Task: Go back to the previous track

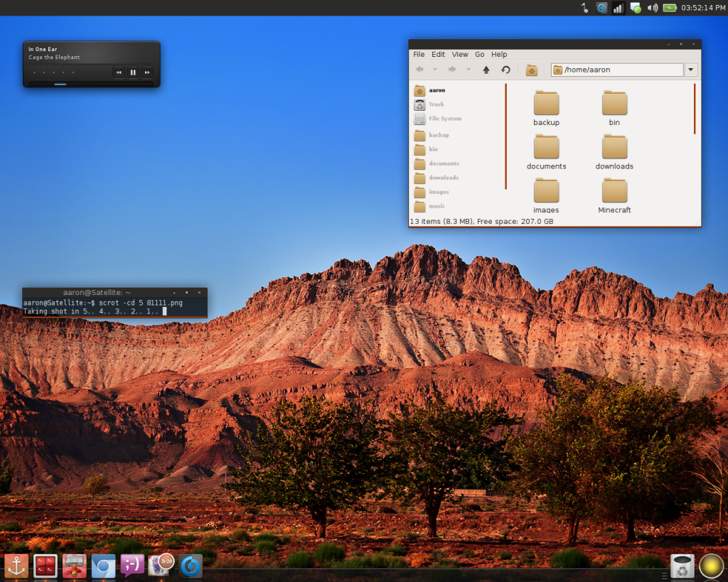Action: click(x=119, y=72)
